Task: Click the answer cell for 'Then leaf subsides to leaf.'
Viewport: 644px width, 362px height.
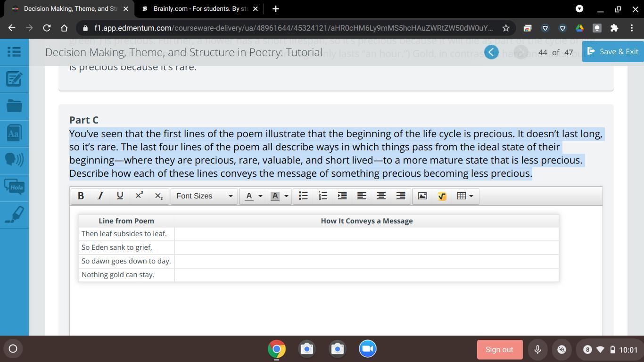Action: (x=366, y=234)
